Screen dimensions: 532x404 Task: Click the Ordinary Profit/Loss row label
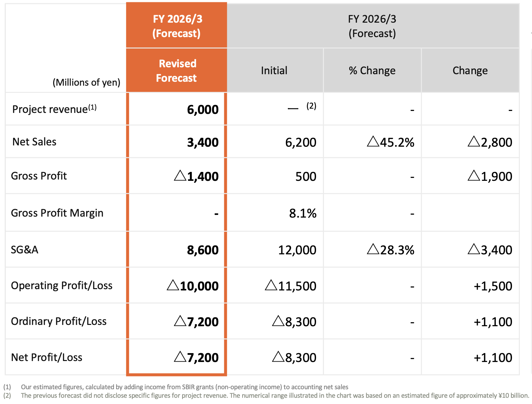[x=59, y=321]
